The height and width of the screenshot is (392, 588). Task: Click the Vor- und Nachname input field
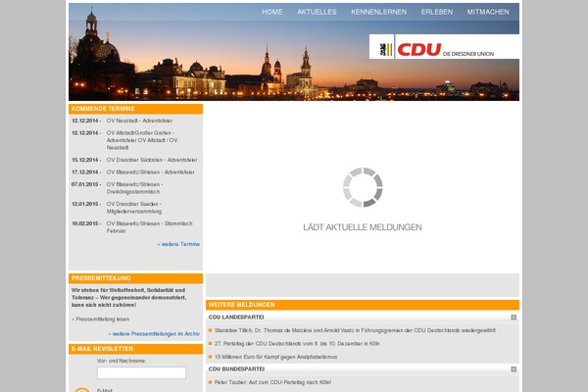(141, 372)
